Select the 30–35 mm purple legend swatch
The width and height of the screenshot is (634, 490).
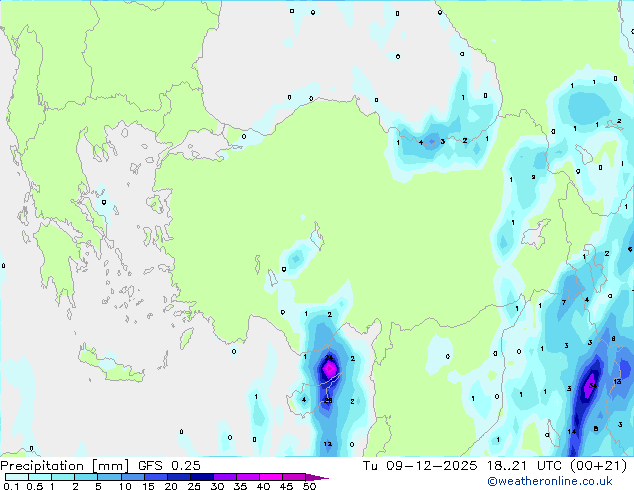point(225,477)
